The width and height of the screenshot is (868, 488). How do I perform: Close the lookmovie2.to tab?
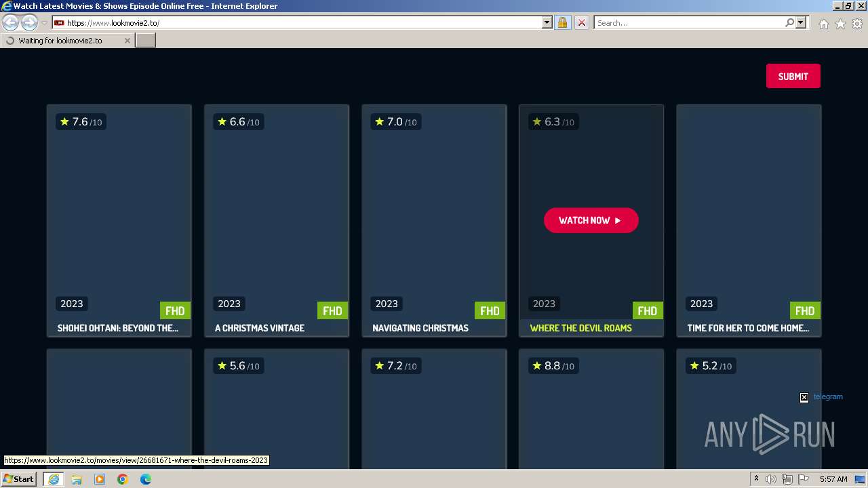[x=127, y=41]
